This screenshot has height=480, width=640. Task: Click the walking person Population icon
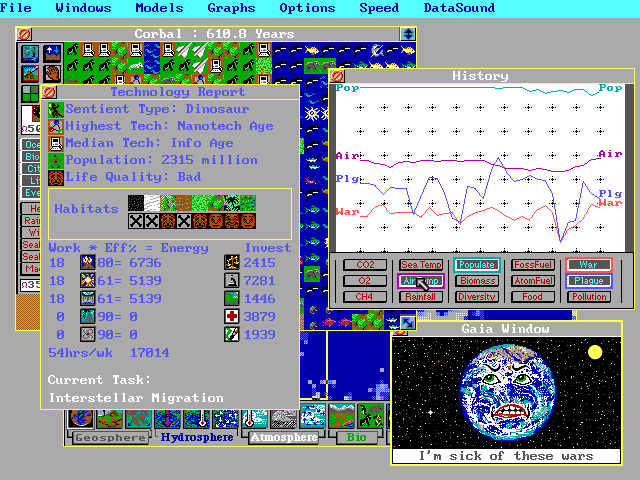pos(56,160)
